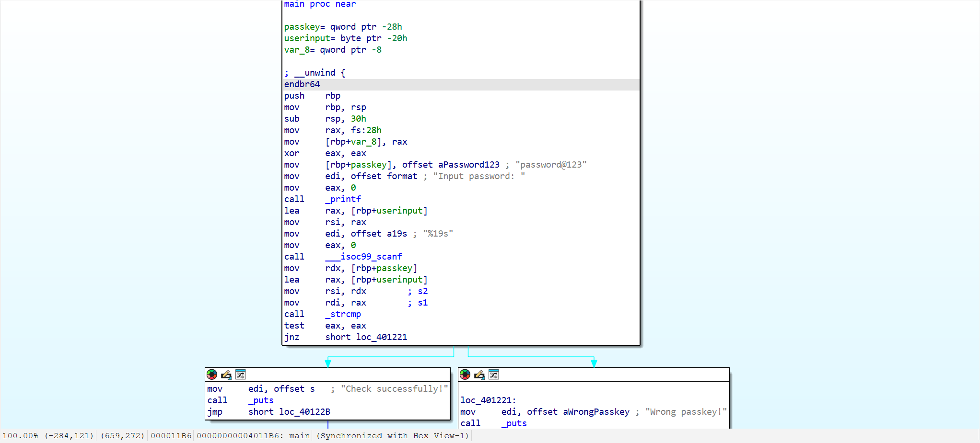Click the 000011B6 offset in status bar
The width and height of the screenshot is (980, 443).
(171, 436)
